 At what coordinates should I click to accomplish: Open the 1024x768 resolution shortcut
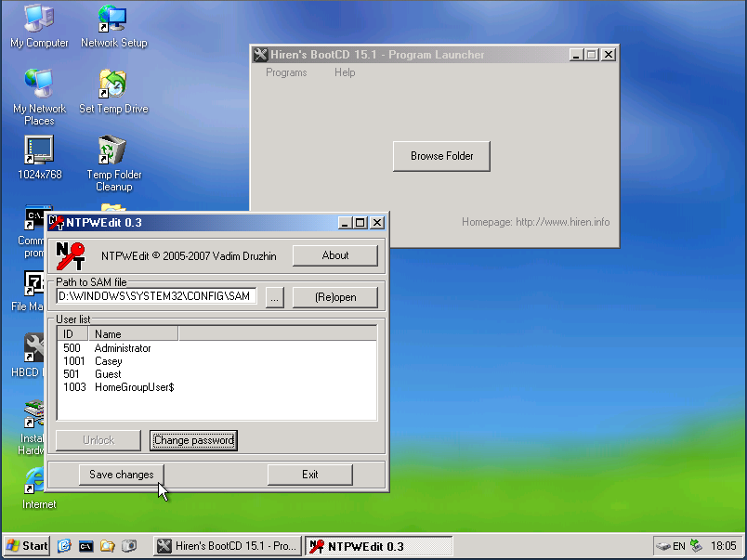click(38, 150)
